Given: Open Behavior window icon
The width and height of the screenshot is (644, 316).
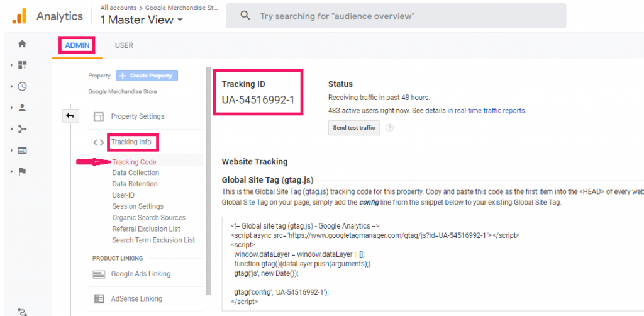Looking at the screenshot, I should click(22, 150).
